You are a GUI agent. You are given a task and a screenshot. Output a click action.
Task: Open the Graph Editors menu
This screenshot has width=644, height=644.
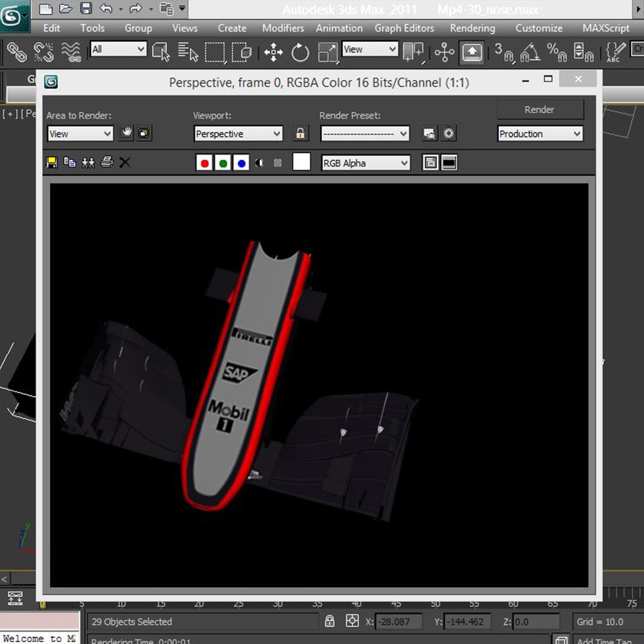click(404, 28)
